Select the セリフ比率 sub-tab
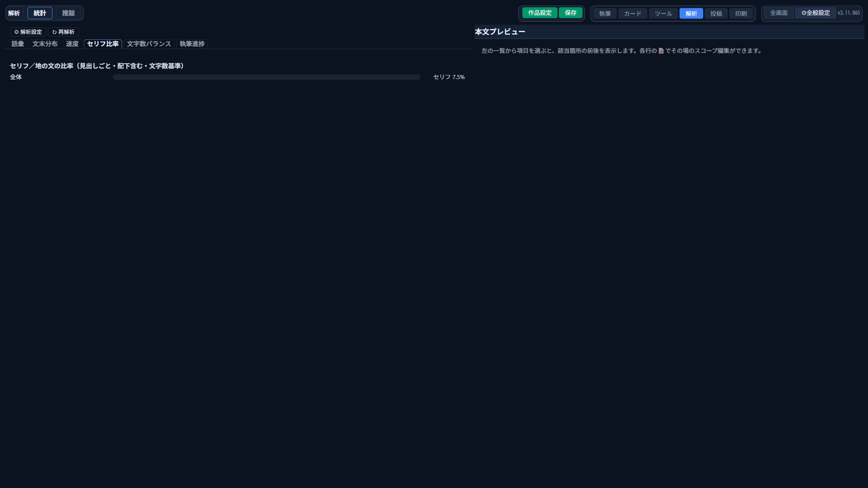Screen dimensions: 868x488 pyautogui.click(x=103, y=44)
